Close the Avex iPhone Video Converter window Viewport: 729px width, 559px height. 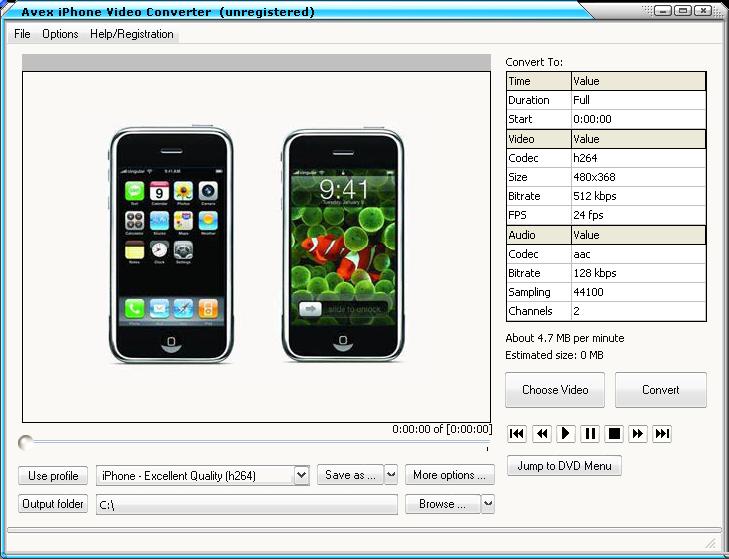pyautogui.click(x=703, y=10)
